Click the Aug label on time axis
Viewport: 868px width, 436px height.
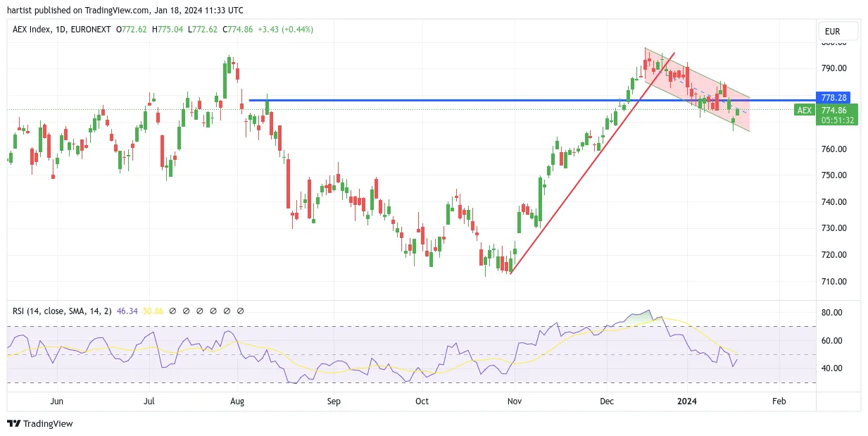237,401
